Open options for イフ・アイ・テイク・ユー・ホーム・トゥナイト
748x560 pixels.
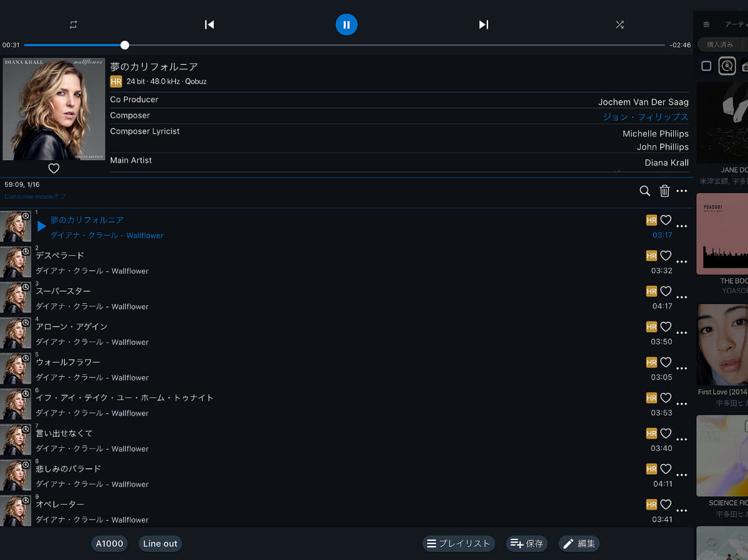click(682, 404)
